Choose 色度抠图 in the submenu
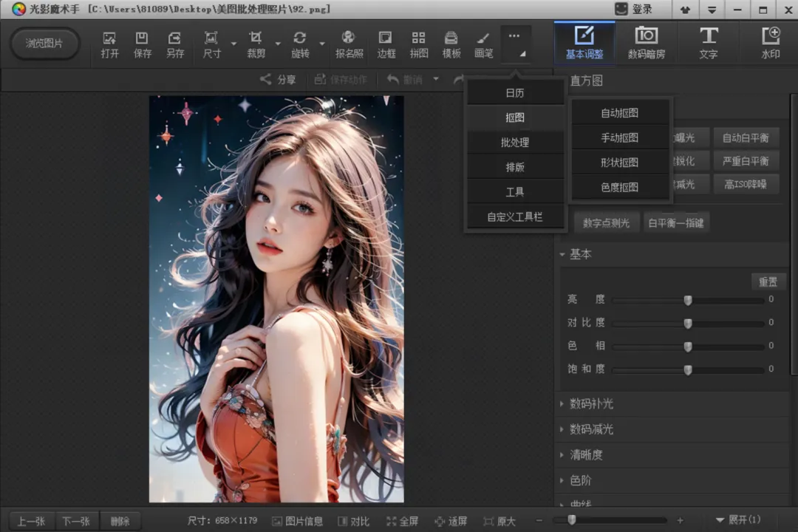Viewport: 798px width, 532px height. pos(620,188)
